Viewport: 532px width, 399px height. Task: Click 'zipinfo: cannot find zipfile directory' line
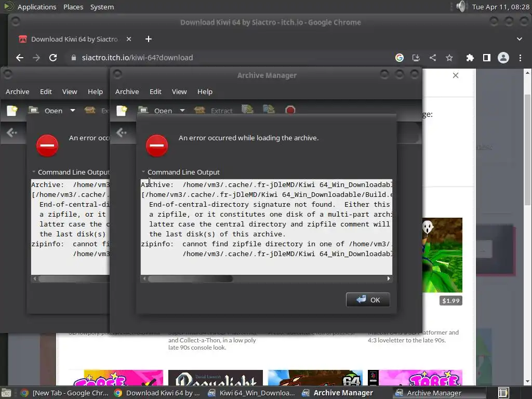[267, 244]
